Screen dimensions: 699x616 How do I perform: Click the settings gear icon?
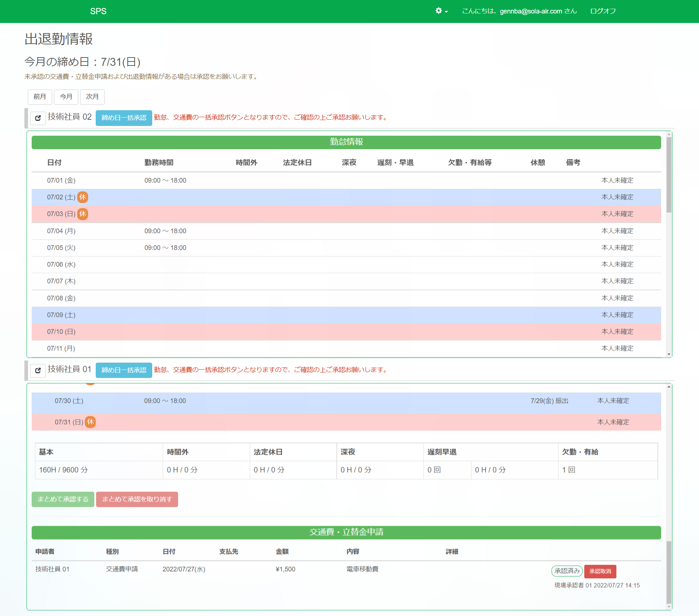[x=439, y=11]
